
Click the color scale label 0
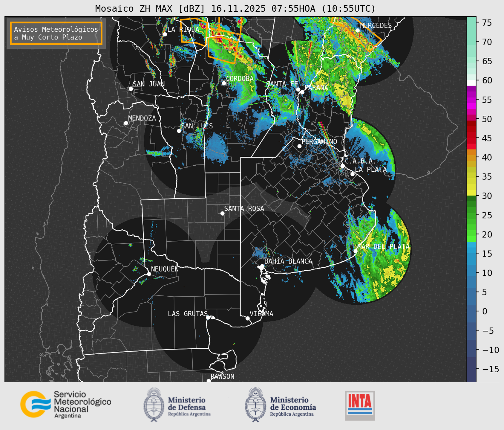tap(484, 311)
